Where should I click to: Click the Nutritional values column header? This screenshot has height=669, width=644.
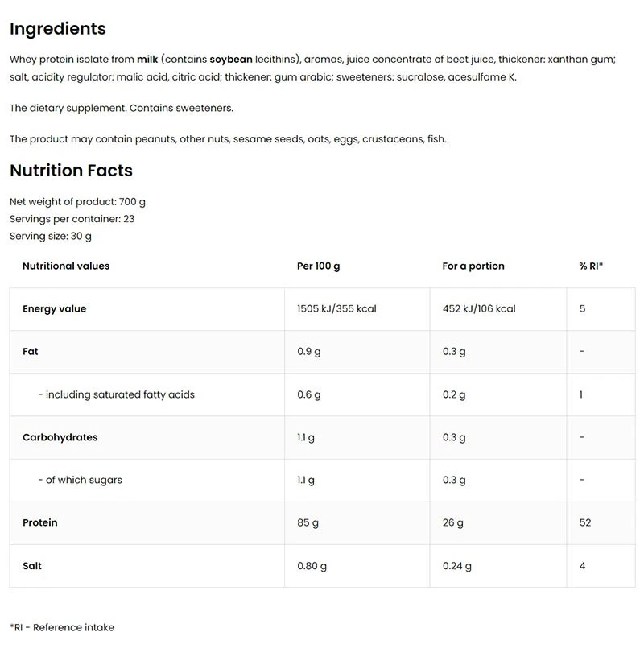[x=66, y=266]
